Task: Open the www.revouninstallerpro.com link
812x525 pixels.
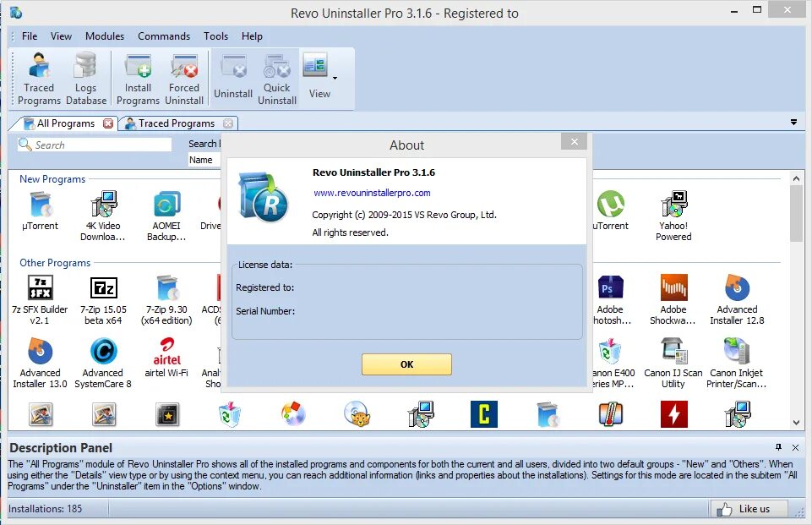Action: click(372, 193)
